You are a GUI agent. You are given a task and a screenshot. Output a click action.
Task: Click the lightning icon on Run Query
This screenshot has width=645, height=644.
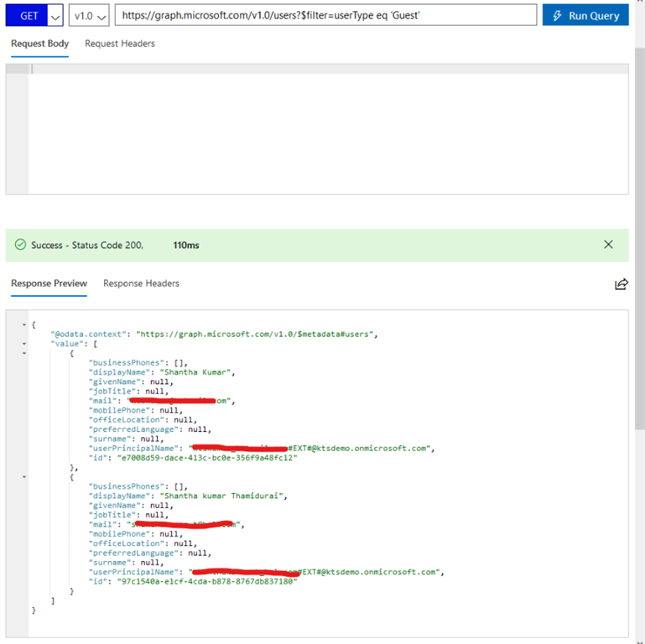click(557, 15)
